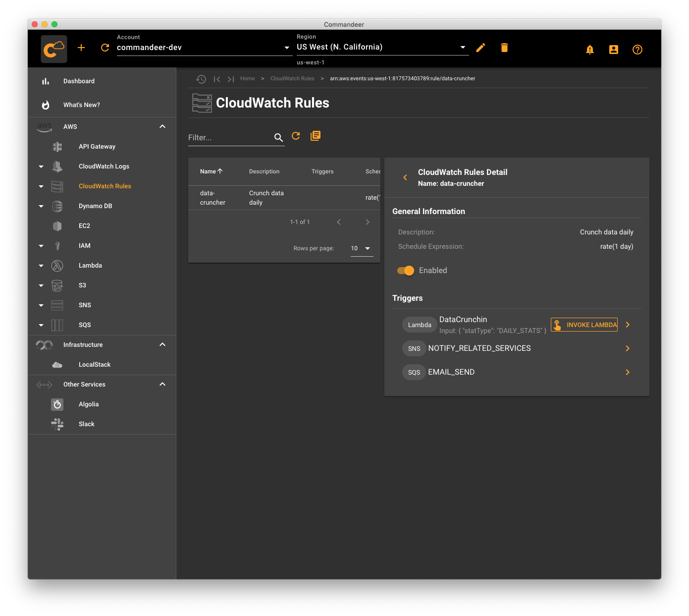Select CloudWatch Rules in sidebar
Viewport: 689px width, 616px height.
click(x=105, y=186)
